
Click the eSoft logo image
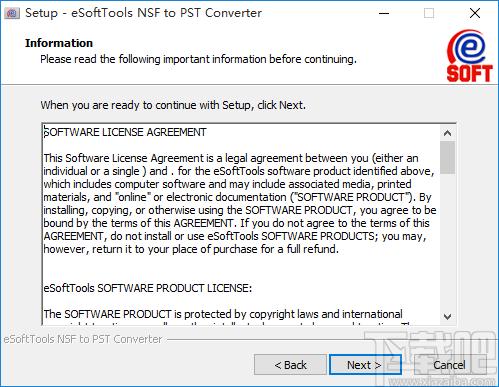pos(469,56)
